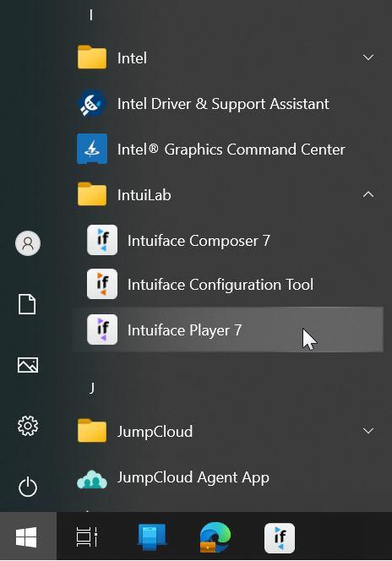The width and height of the screenshot is (392, 561).
Task: Open Intuiface Composer from the taskbar
Action: click(x=280, y=538)
